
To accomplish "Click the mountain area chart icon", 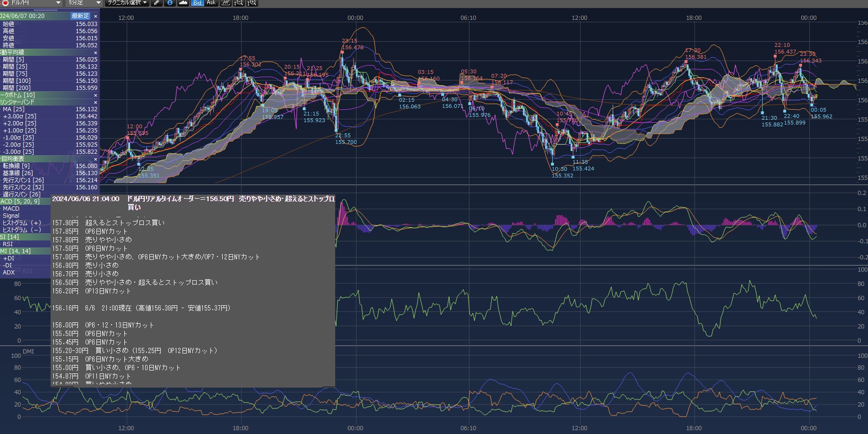I will coord(183,3).
